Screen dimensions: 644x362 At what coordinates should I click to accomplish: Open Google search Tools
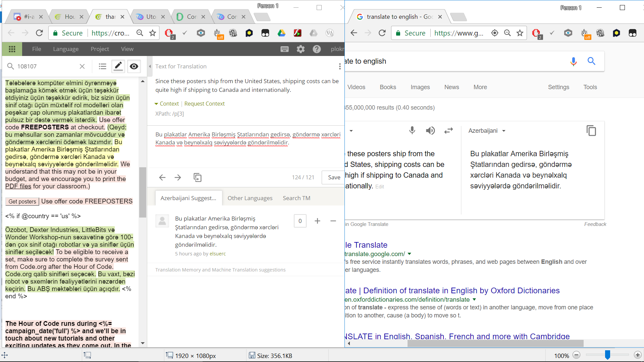pyautogui.click(x=590, y=87)
